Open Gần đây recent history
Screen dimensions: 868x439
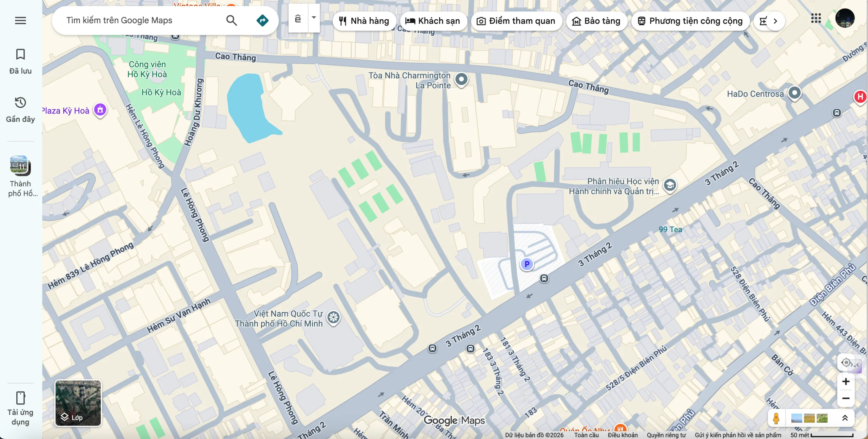pos(20,110)
